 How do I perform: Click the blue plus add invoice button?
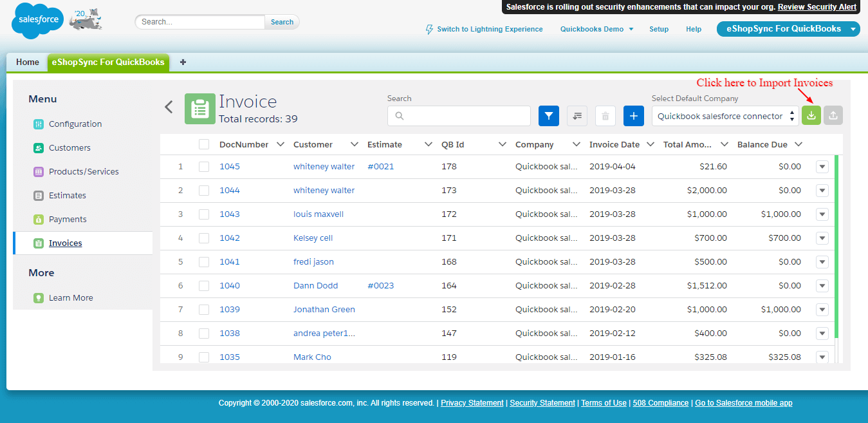633,116
